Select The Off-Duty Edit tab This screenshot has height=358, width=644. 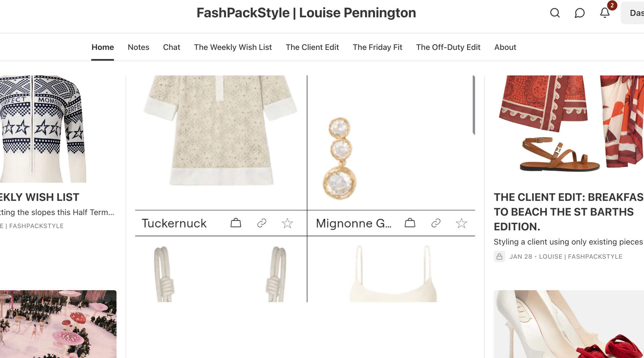click(x=448, y=47)
